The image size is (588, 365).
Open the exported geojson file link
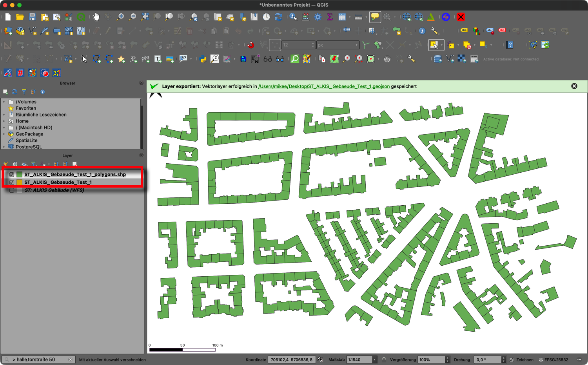tap(324, 86)
